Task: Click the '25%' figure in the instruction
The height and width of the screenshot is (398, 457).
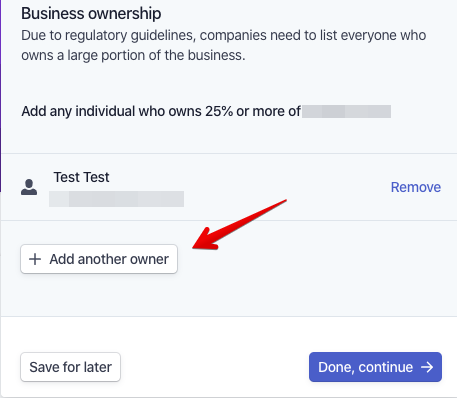Action: [x=219, y=111]
